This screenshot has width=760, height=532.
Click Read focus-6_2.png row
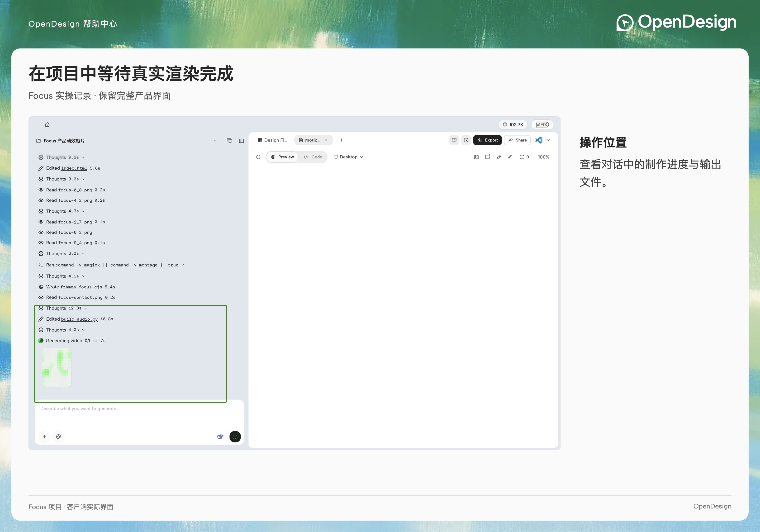(65, 233)
